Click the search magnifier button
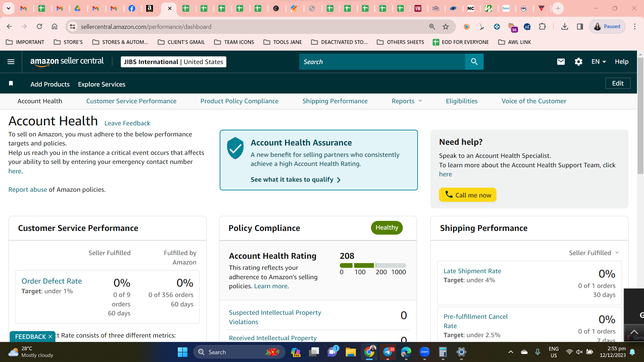644x362 pixels. (x=474, y=62)
